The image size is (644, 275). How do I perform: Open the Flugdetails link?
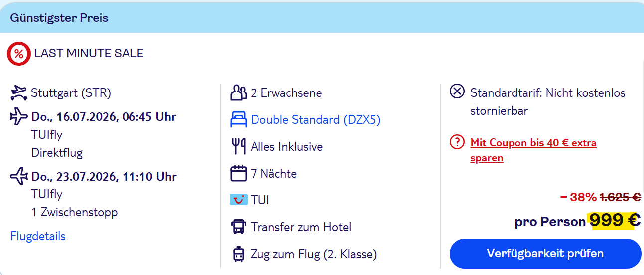click(38, 236)
